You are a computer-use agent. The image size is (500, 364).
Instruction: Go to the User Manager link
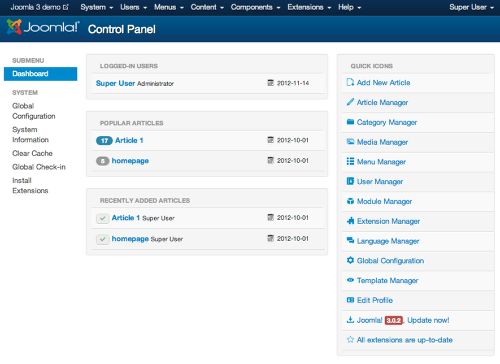click(380, 181)
